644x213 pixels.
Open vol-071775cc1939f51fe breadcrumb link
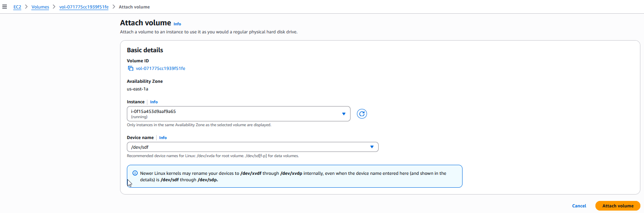pos(84,7)
